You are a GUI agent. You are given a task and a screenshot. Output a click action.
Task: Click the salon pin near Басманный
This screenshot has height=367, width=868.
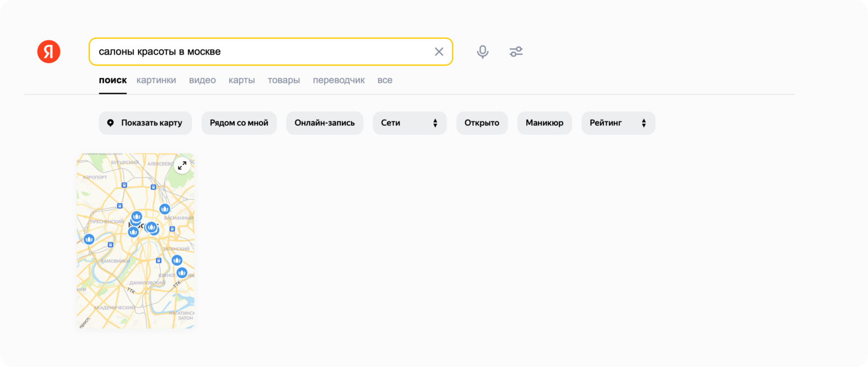click(164, 209)
